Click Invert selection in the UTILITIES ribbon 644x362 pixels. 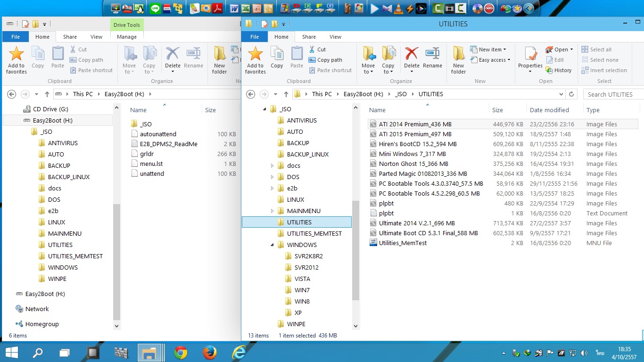click(x=604, y=70)
